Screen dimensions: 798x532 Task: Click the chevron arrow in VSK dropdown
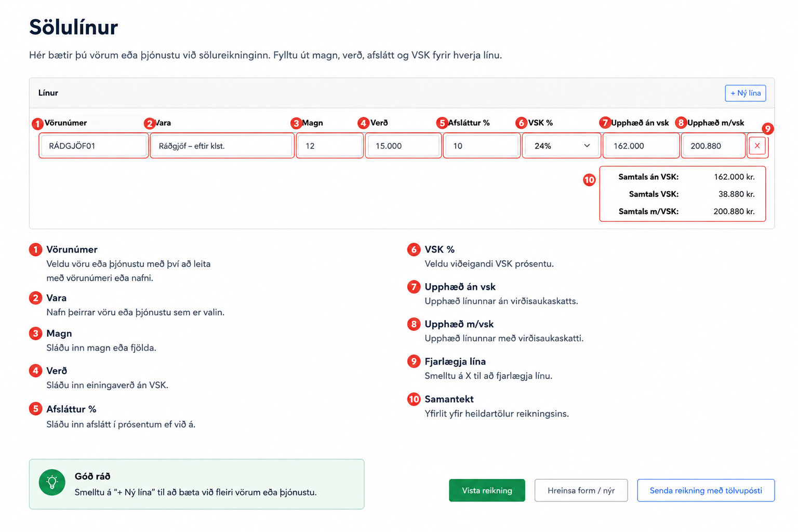click(x=587, y=146)
